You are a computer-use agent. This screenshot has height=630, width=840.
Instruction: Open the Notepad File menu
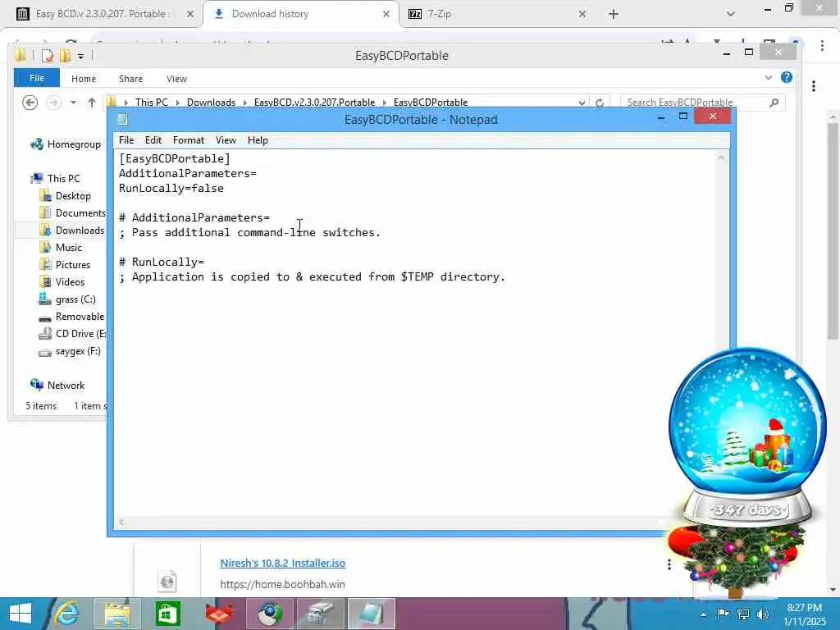point(126,140)
